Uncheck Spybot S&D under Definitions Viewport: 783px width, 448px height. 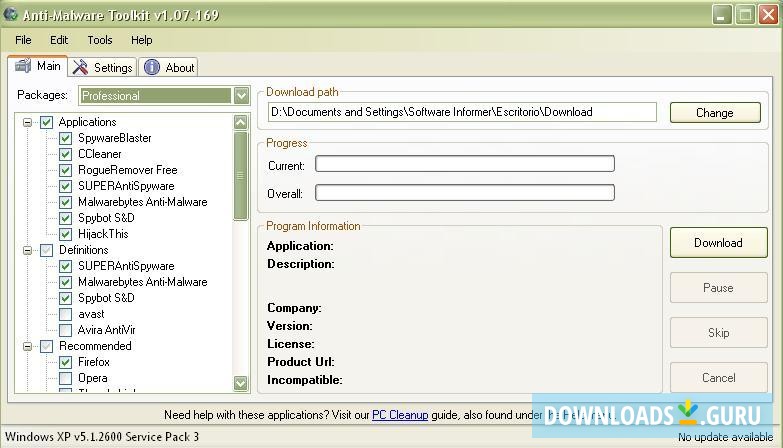click(x=65, y=298)
